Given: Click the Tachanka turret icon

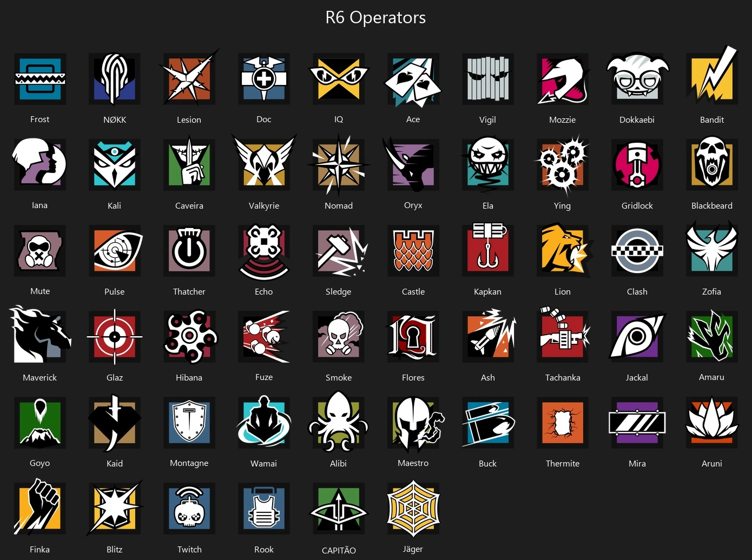Looking at the screenshot, I should 563,334.
